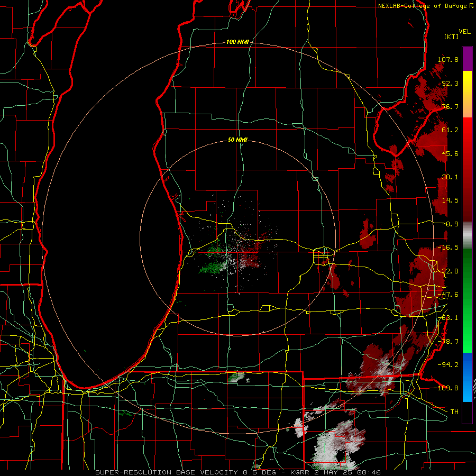
Task: Click the TH threshold label
Action: click(454, 411)
